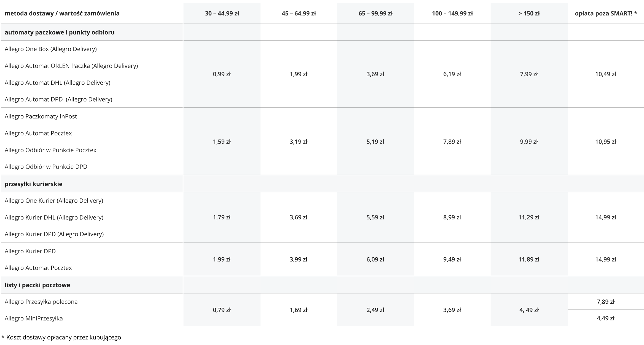Image resolution: width=644 pixels, height=345 pixels.
Task: Click the "Allegro One Kurier (Allegro Delivery)" text
Action: pos(54,201)
